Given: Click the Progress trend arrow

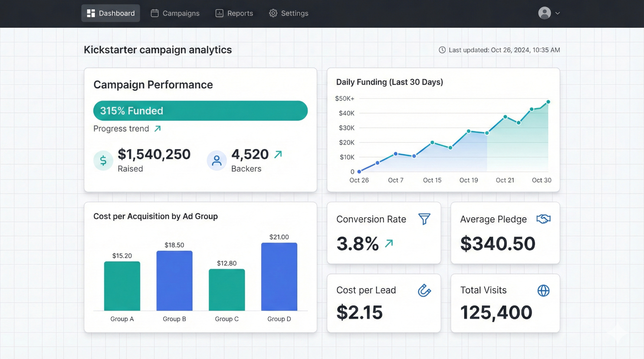Looking at the screenshot, I should point(157,128).
